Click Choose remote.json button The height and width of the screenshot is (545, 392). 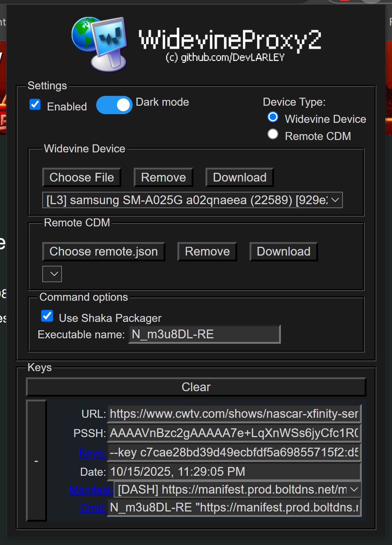(x=103, y=252)
